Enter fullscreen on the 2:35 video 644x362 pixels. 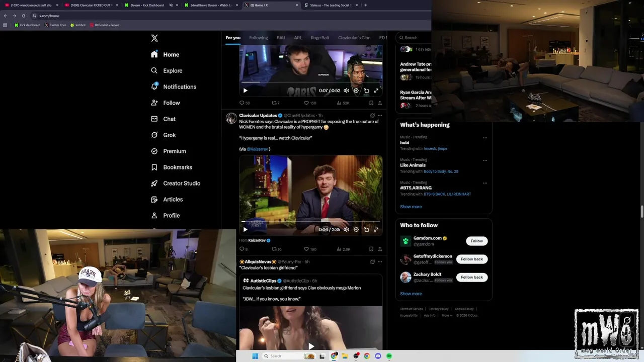pyautogui.click(x=376, y=229)
